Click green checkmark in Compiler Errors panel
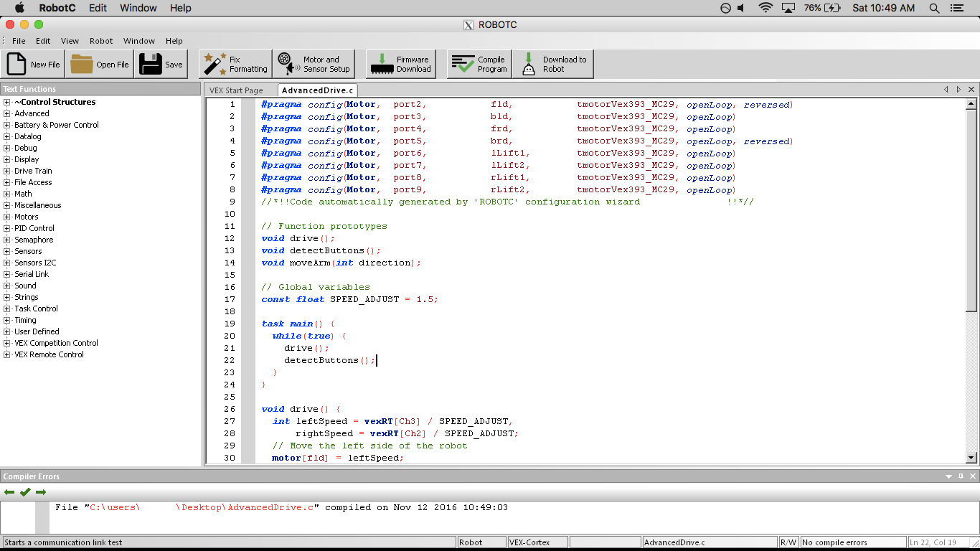The height and width of the screenshot is (551, 980). (x=25, y=492)
